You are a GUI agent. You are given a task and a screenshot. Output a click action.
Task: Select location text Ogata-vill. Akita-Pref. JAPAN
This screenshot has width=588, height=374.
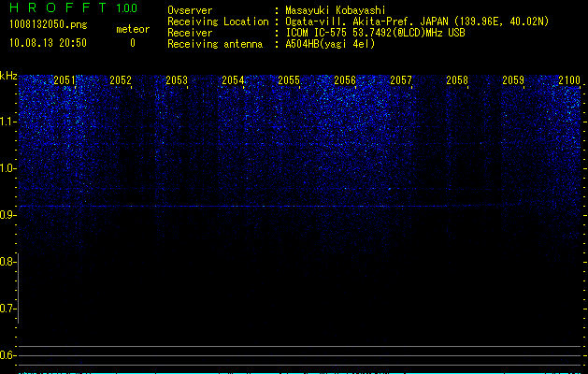click(x=366, y=22)
